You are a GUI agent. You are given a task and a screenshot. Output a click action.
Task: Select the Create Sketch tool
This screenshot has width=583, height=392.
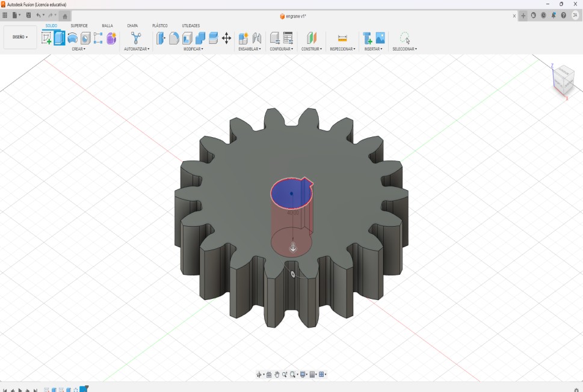(x=46, y=38)
